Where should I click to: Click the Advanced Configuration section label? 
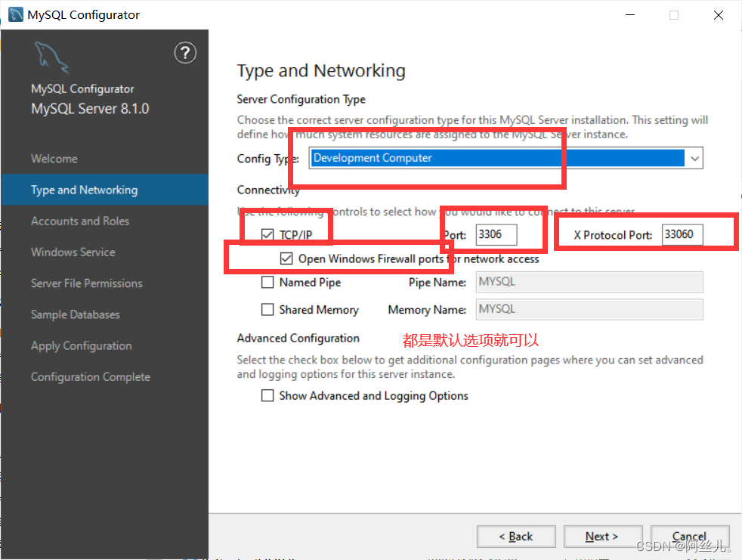(298, 338)
